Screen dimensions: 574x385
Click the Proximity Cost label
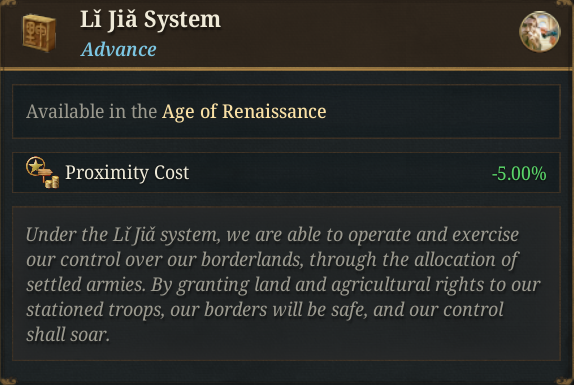click(127, 172)
